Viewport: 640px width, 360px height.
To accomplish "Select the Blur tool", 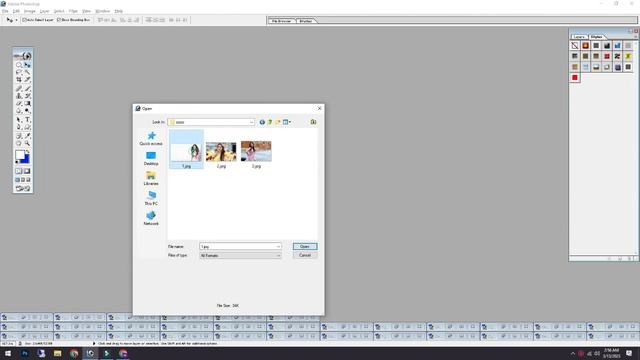I will (x=19, y=111).
